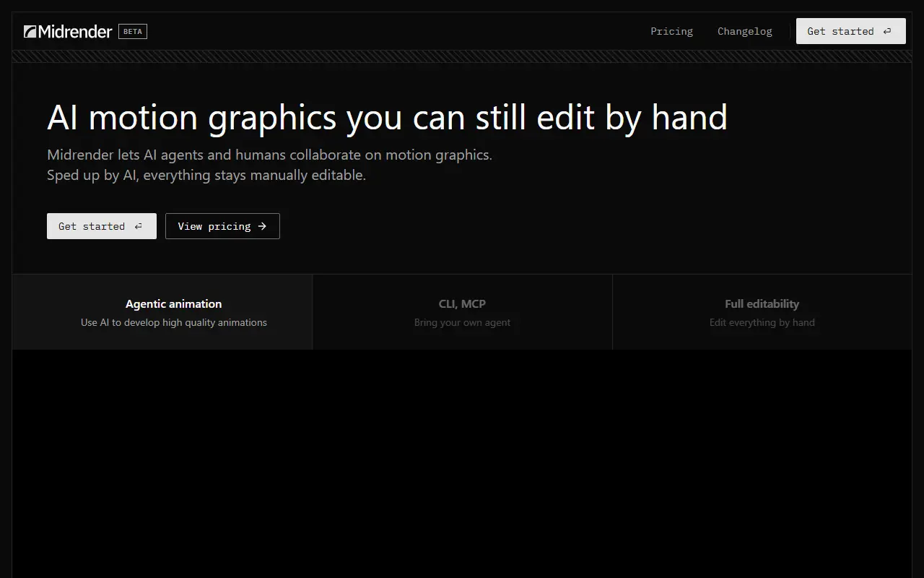Viewport: 924px width, 578px height.
Task: Click the View pricing button
Action: 222,226
